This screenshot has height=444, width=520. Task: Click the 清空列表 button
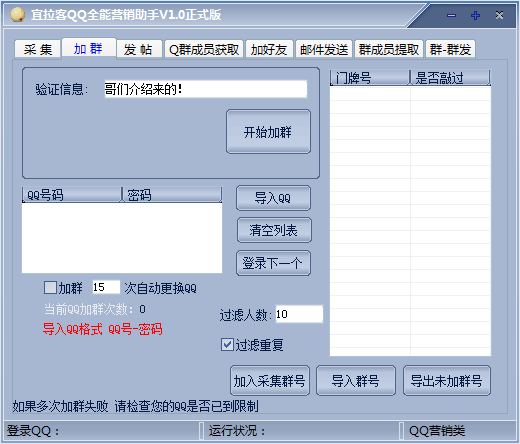tap(274, 230)
